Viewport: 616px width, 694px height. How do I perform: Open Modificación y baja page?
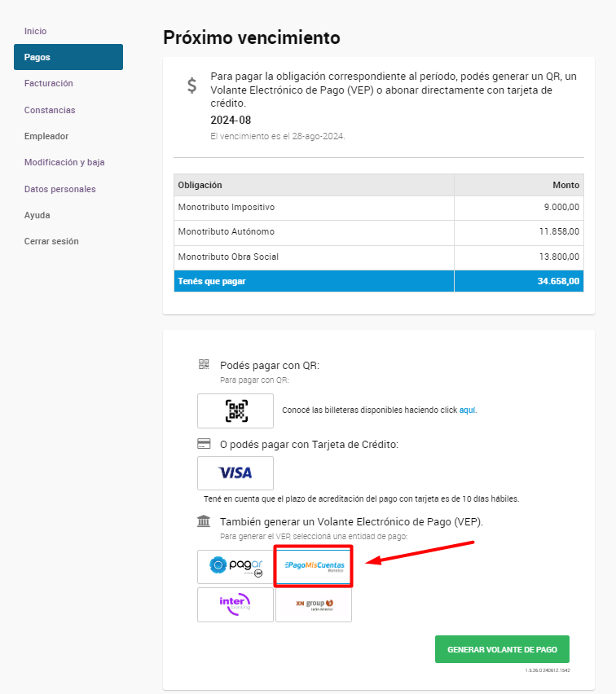tap(64, 162)
